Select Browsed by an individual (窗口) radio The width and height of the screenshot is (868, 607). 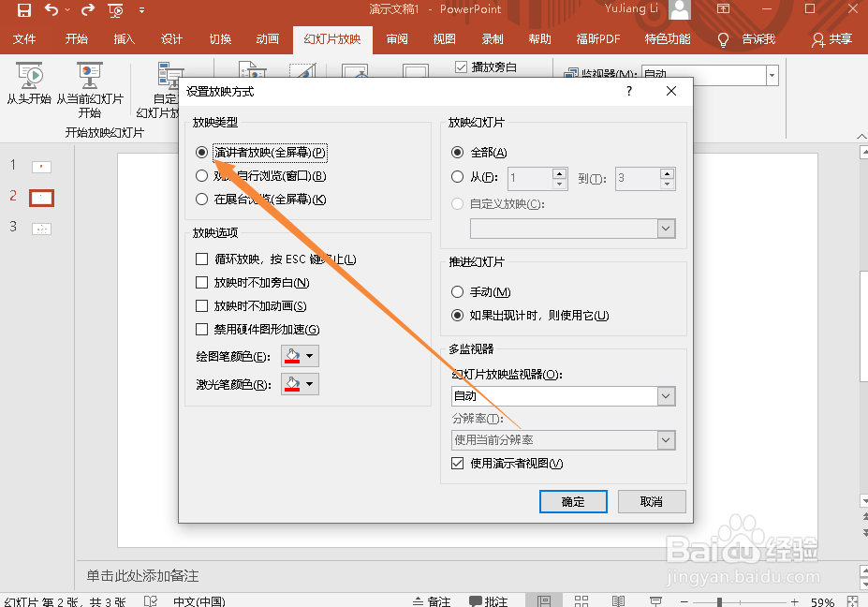pyautogui.click(x=201, y=176)
